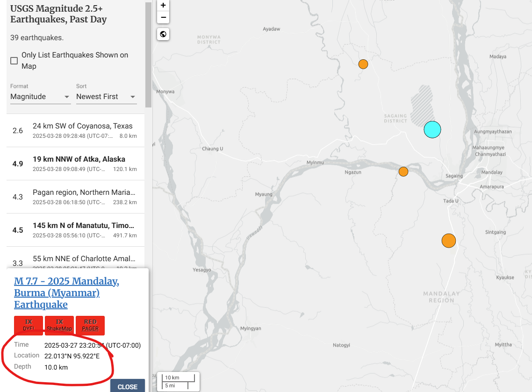Enable Only List Earthquakes Shown on Map
This screenshot has width=532, height=392.
click(x=14, y=61)
